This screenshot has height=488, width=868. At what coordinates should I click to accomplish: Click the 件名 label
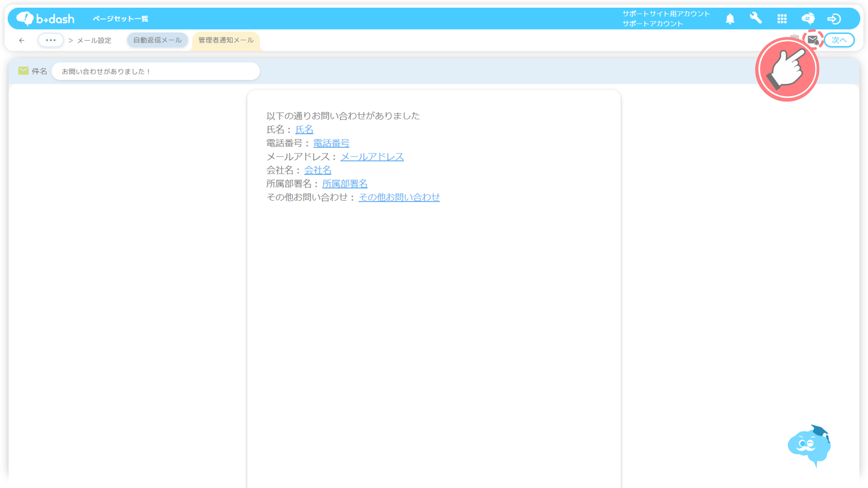39,71
